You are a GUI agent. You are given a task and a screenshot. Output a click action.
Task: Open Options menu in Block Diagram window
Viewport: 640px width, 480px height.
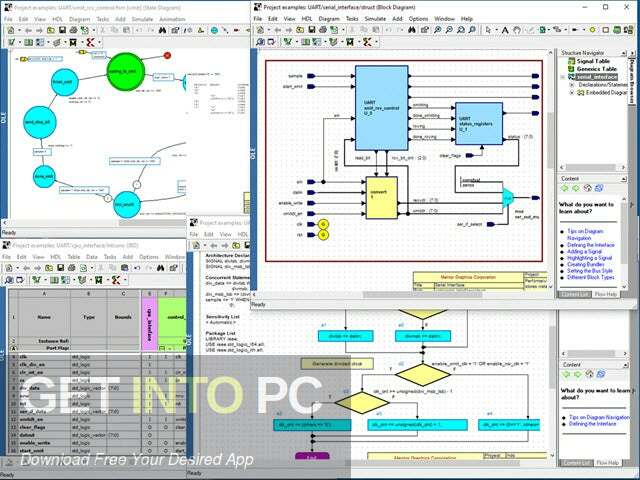[418, 19]
